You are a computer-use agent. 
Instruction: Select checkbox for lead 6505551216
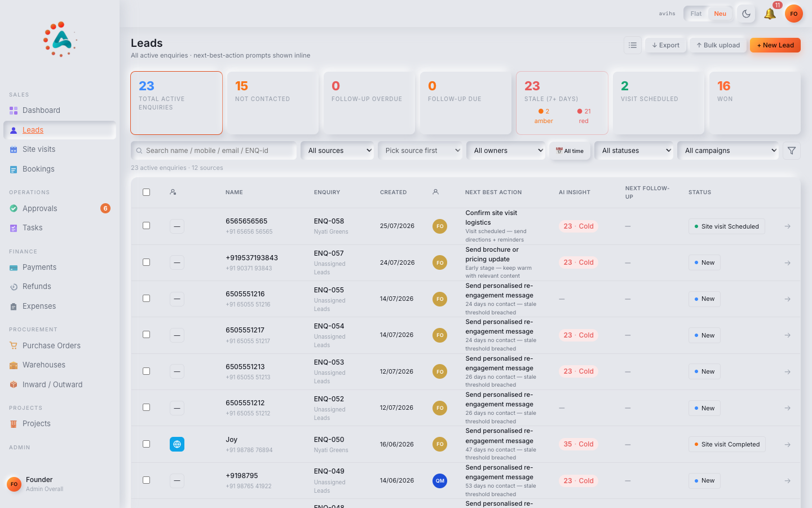tap(146, 298)
